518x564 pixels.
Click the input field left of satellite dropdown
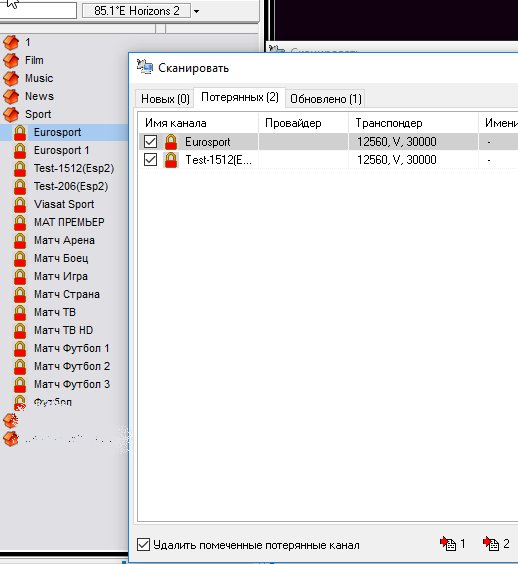[38, 10]
